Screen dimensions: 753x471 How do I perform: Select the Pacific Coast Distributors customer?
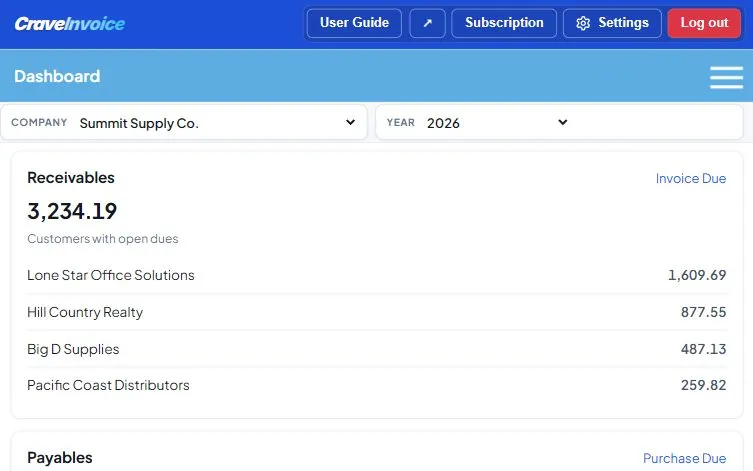[108, 386]
